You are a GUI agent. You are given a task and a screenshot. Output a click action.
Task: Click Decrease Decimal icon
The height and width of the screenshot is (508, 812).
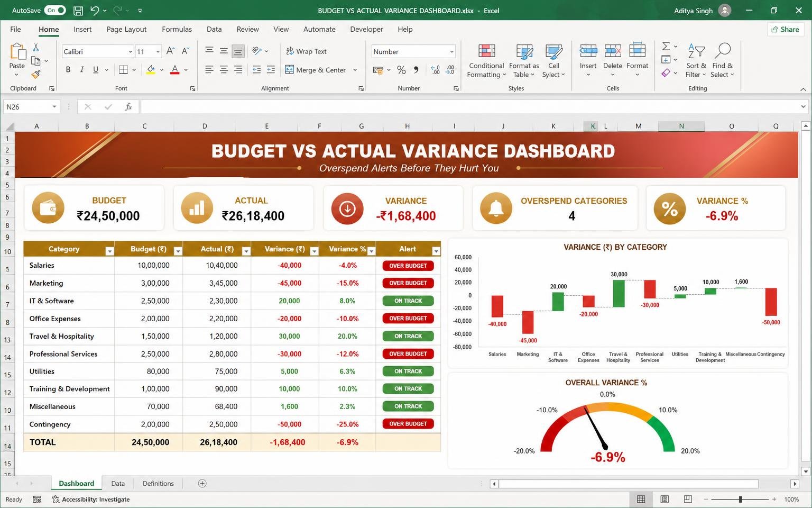pyautogui.click(x=450, y=70)
